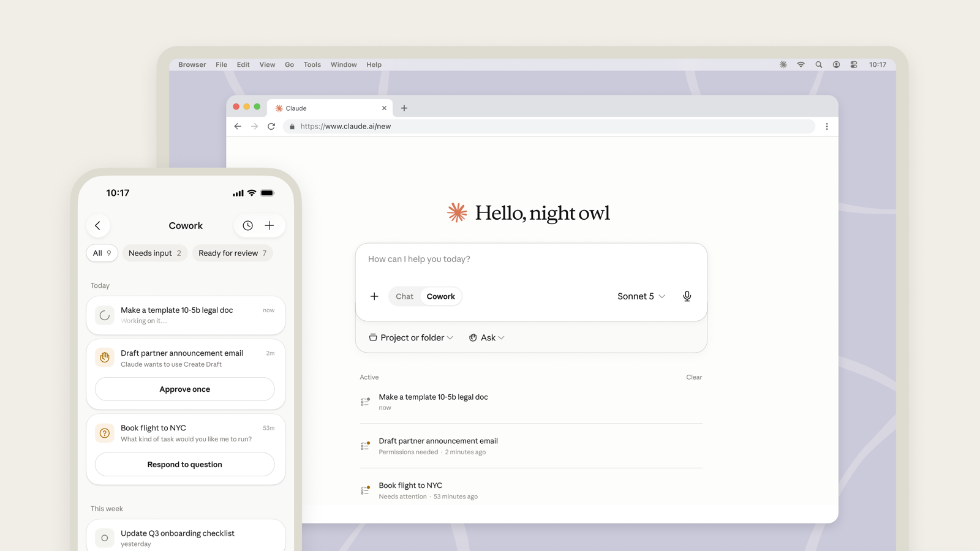Filter by Needs input on phone
Screen dimensions: 980x551
tap(154, 253)
